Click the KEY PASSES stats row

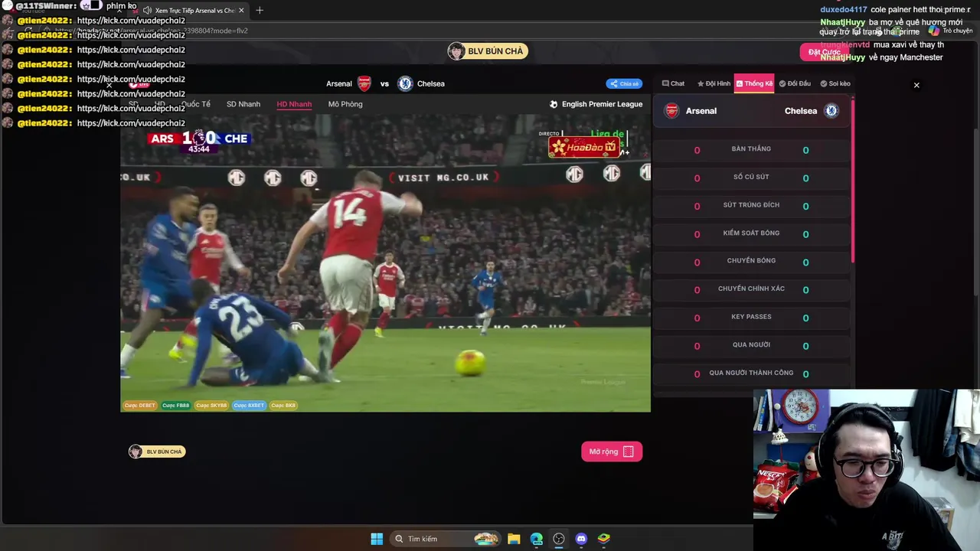click(x=751, y=317)
